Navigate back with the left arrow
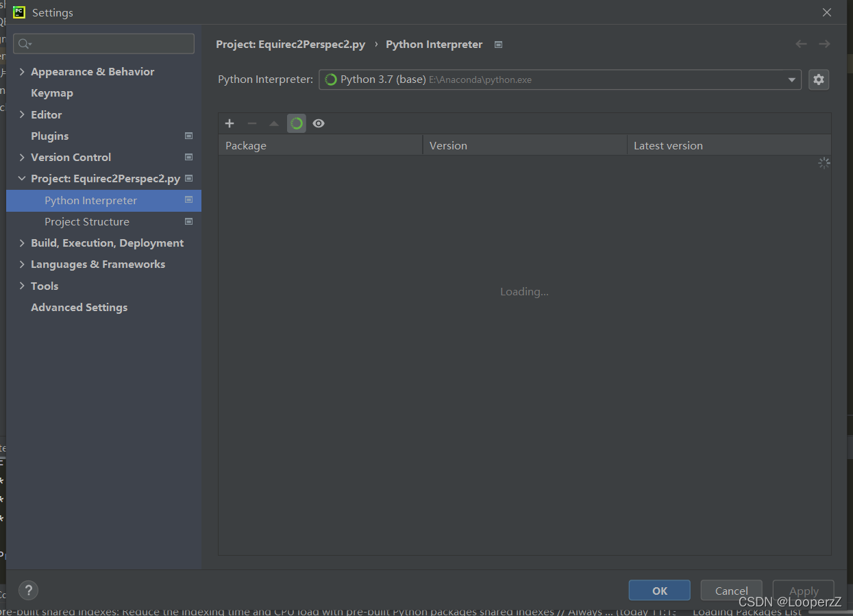Viewport: 853px width, 616px height. (x=801, y=44)
